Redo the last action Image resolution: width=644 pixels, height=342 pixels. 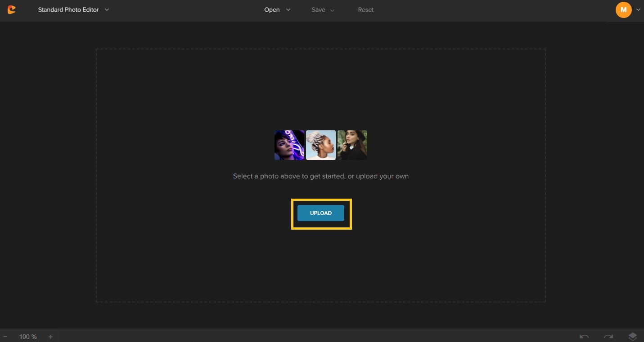point(608,337)
